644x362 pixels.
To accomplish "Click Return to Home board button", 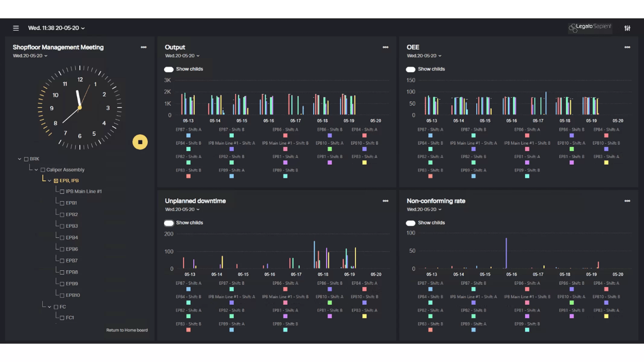I will pyautogui.click(x=126, y=330).
